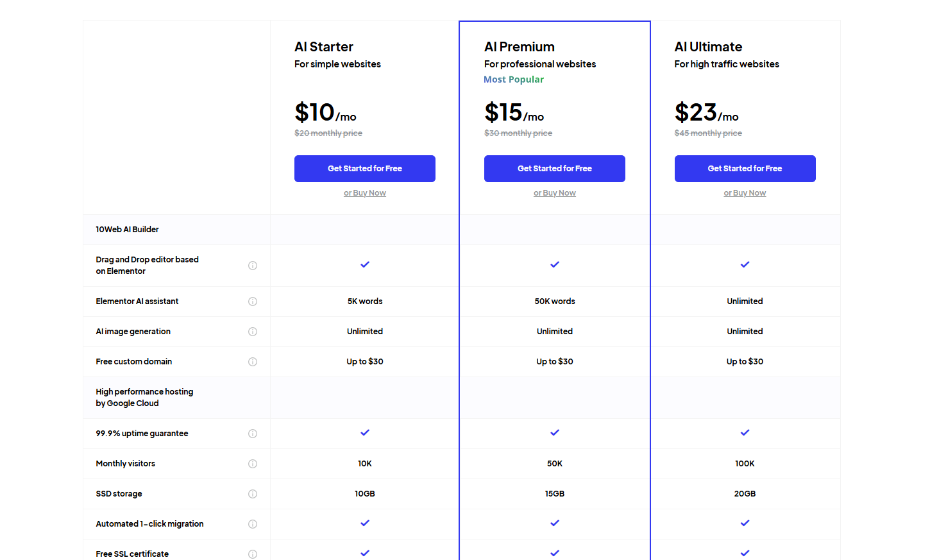Click AI Premium Up to $30 domain cell
The width and height of the screenshot is (930, 560).
click(555, 362)
